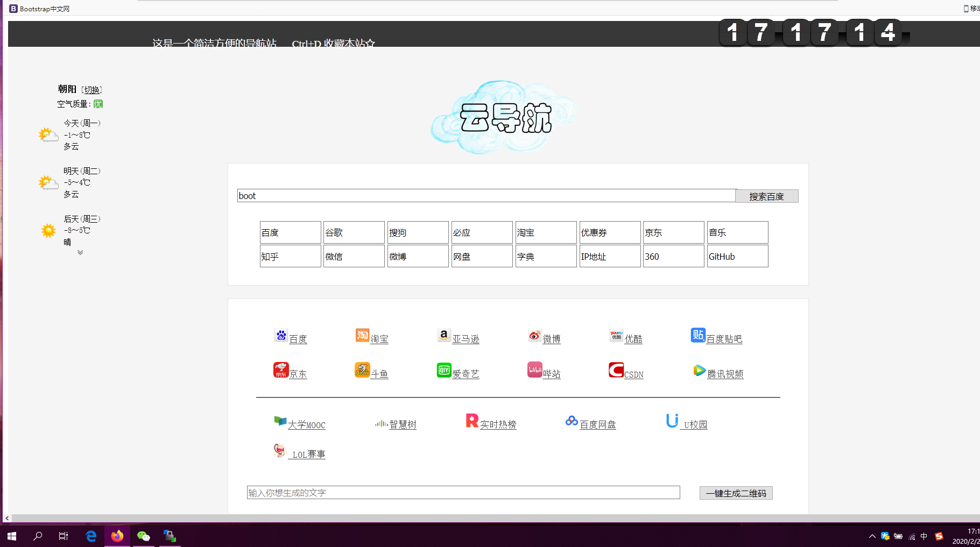Screen dimensions: 980x547
Task: Click 一键生成二维码 button
Action: [x=736, y=493]
